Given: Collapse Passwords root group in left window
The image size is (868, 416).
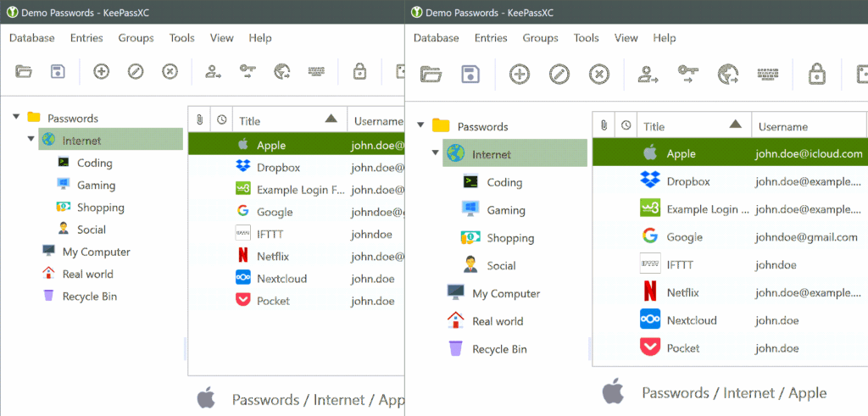Looking at the screenshot, I should pos(16,117).
